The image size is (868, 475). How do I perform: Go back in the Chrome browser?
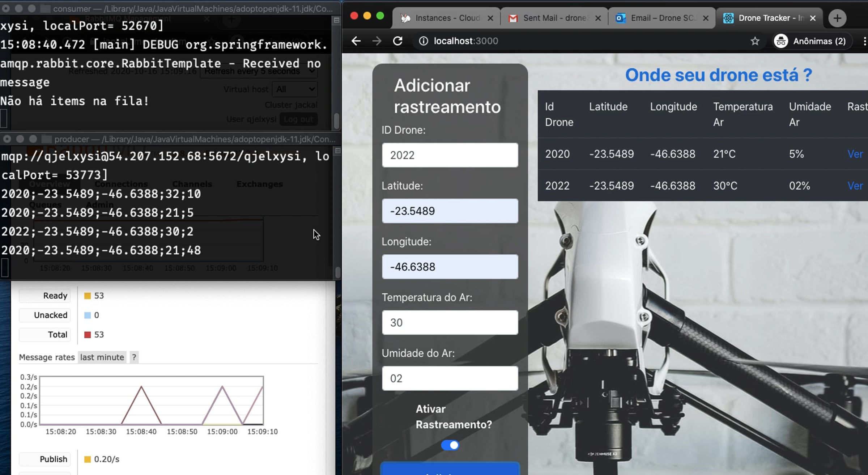(356, 41)
